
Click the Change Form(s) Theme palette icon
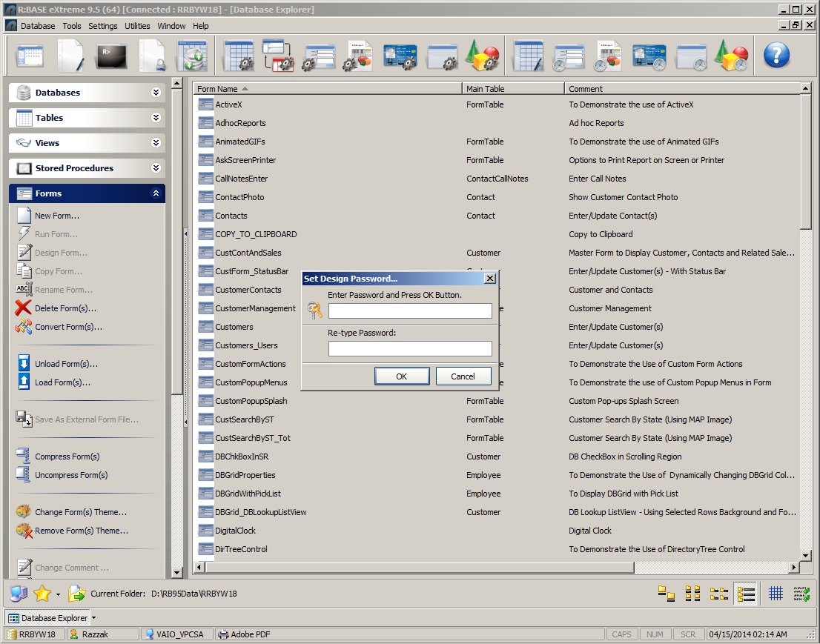23,512
